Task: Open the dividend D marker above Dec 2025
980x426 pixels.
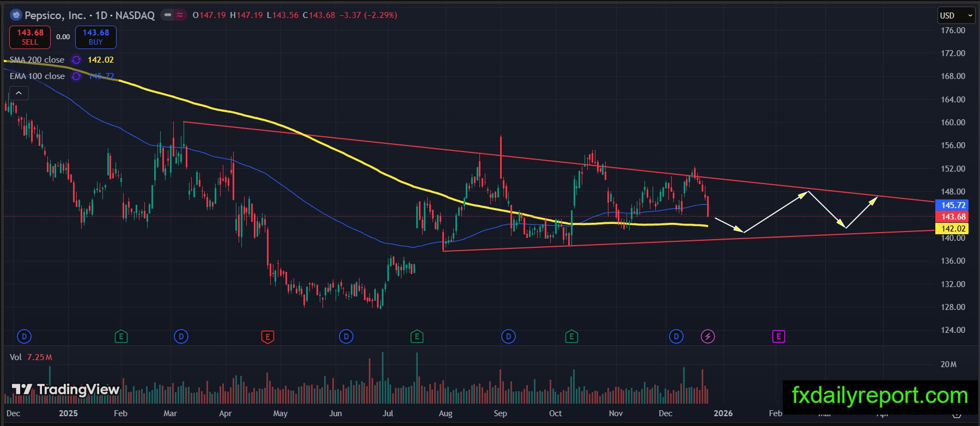Action: tap(676, 337)
